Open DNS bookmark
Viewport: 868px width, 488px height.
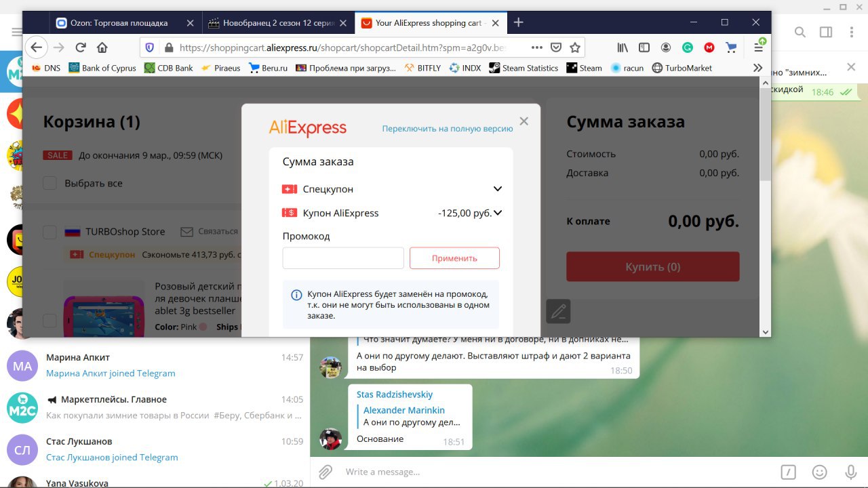coord(45,68)
